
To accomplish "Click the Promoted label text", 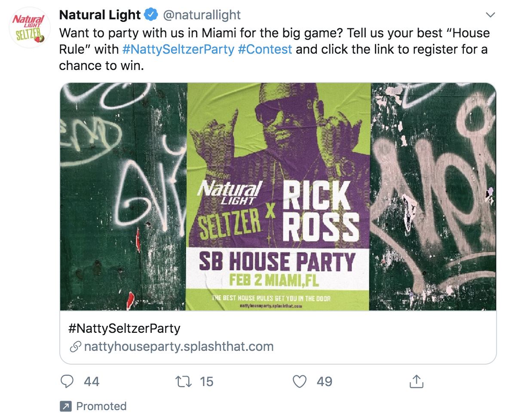I will point(101,406).
